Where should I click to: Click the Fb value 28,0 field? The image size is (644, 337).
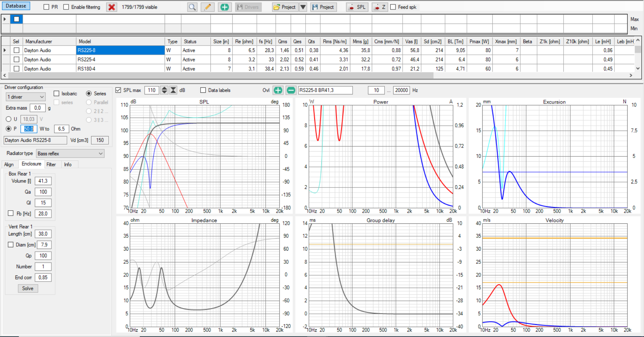click(43, 213)
